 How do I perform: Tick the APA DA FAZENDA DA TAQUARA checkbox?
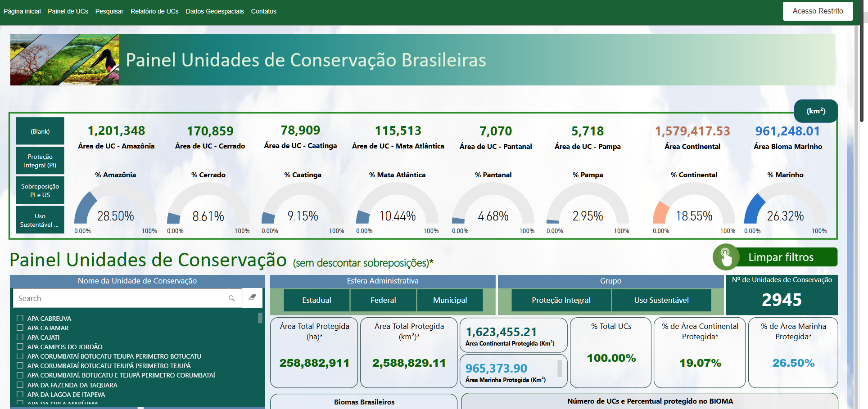click(x=20, y=385)
